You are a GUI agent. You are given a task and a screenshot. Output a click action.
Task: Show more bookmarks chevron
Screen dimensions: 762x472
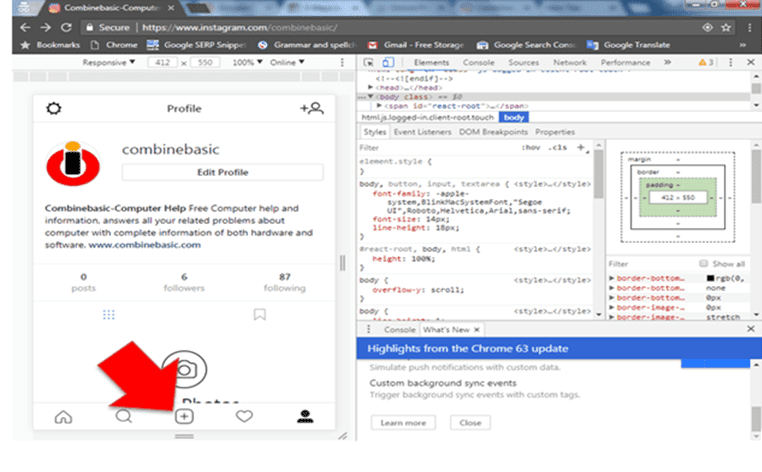743,45
